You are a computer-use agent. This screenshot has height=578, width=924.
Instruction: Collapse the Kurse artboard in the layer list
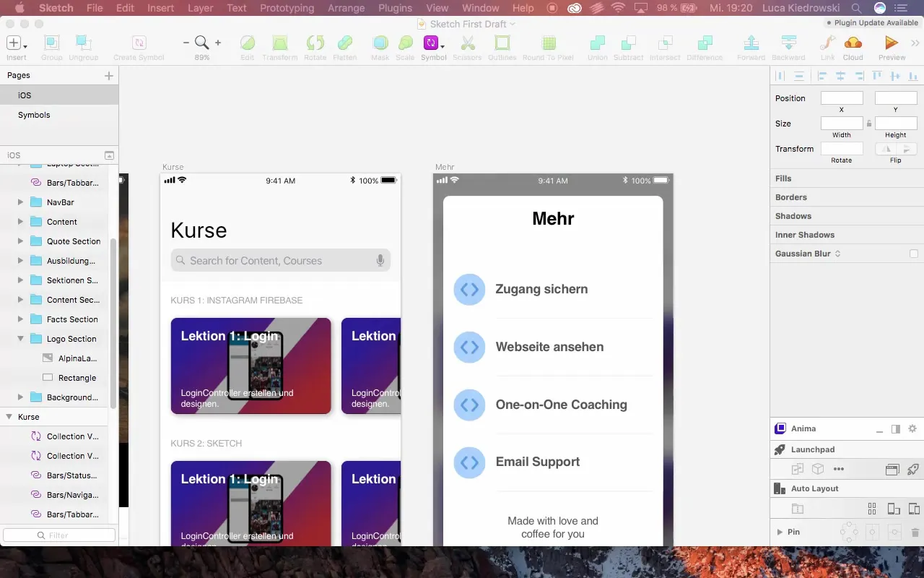point(9,417)
